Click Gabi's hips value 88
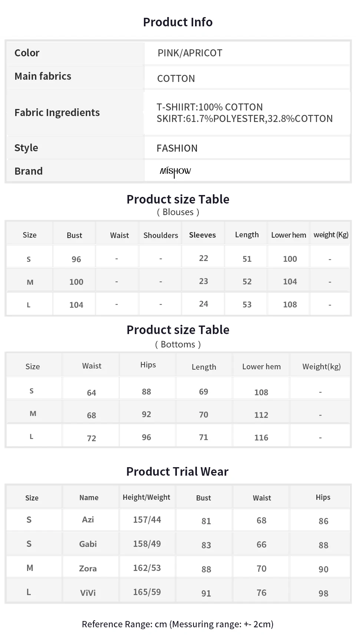Screen dimensions: 356x644 [323, 545]
